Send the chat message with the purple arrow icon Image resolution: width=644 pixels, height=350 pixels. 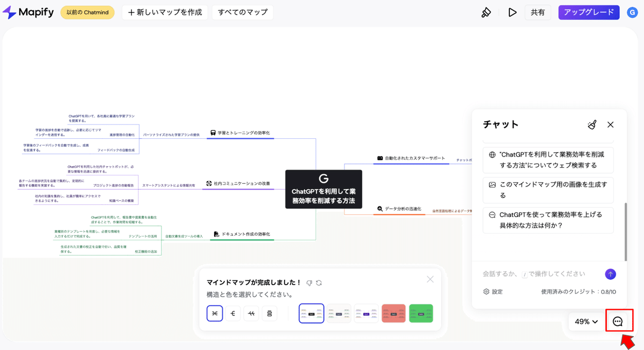click(610, 274)
